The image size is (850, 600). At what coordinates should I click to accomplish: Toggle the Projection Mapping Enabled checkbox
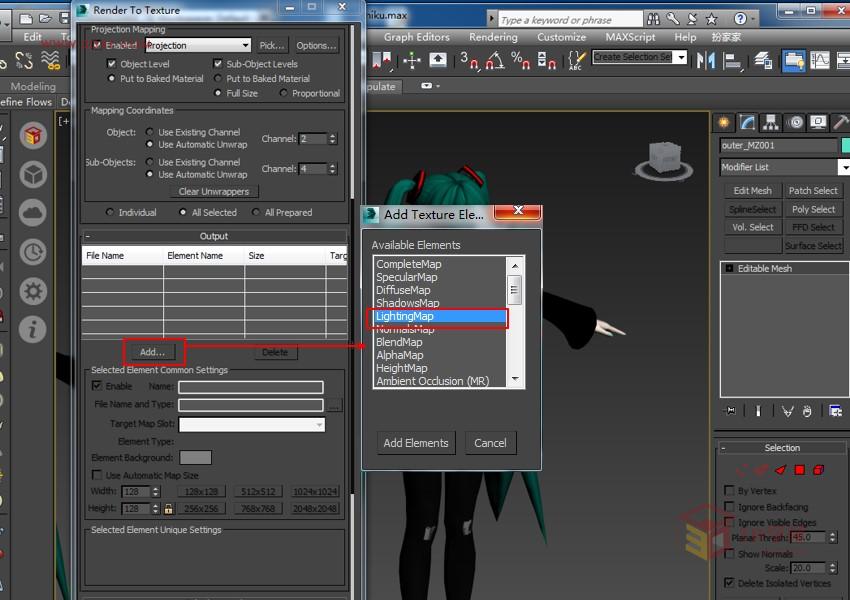point(98,45)
